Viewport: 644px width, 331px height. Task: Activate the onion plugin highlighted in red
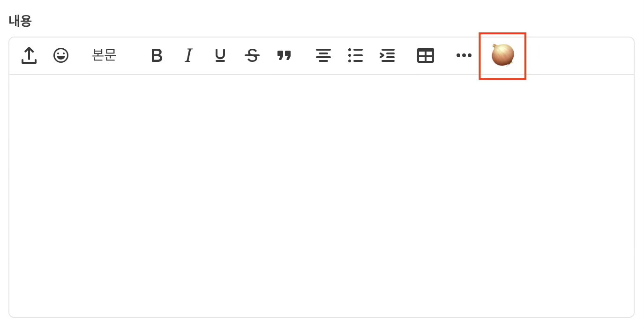coord(502,55)
